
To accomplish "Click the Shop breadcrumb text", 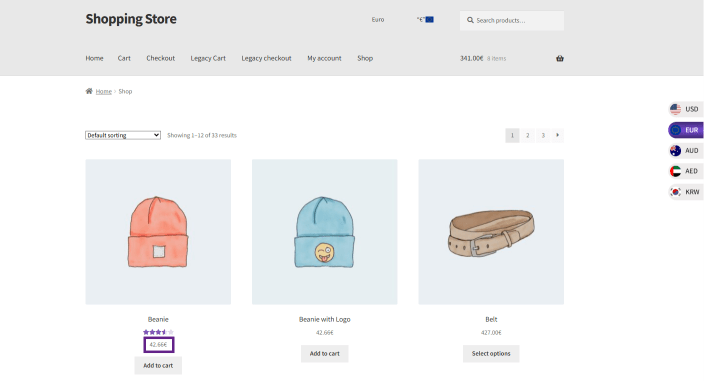I will click(125, 92).
